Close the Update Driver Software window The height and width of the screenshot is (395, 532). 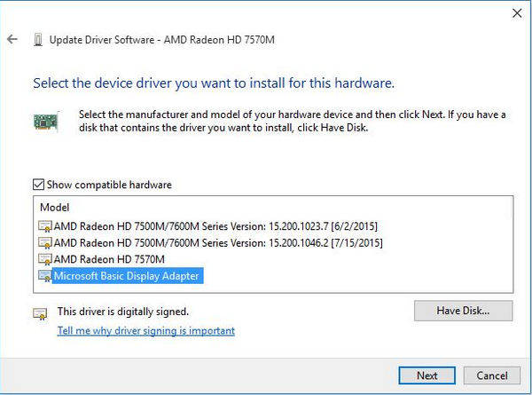(x=517, y=13)
